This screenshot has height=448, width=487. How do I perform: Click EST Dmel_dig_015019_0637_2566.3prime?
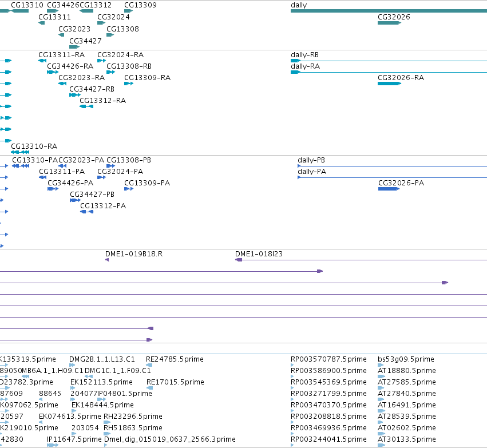[x=170, y=439]
